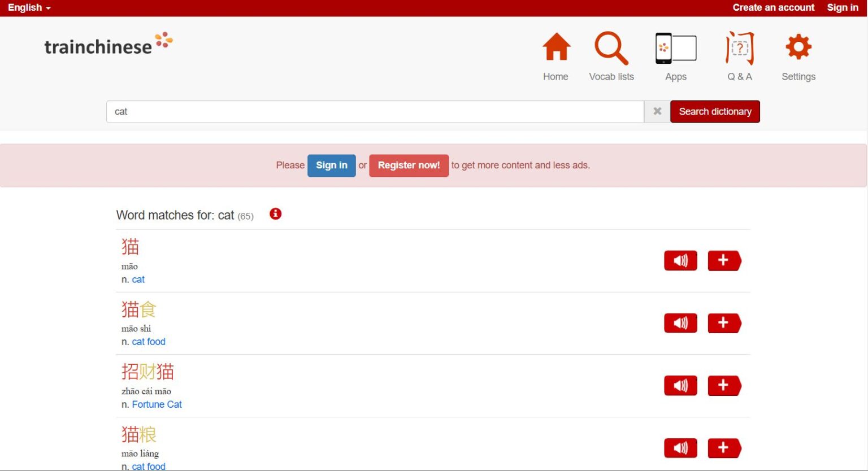Add 猫 māo to vocab list
868x471 pixels.
tap(723, 260)
